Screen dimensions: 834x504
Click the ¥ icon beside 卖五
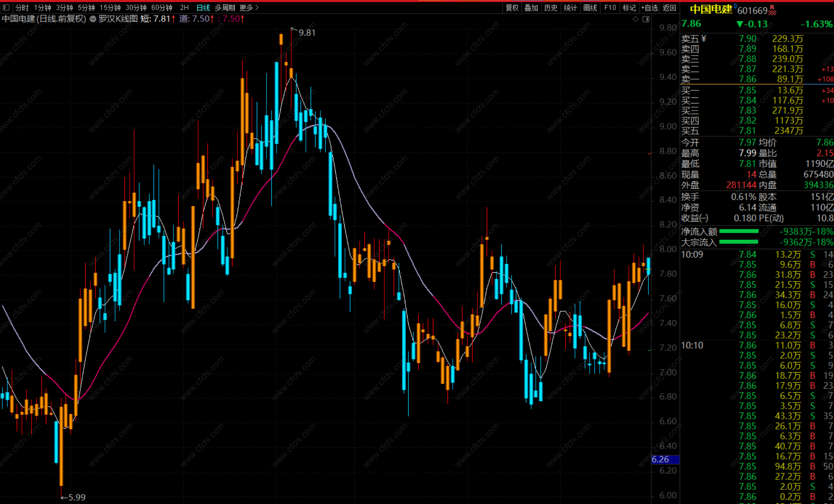point(704,38)
